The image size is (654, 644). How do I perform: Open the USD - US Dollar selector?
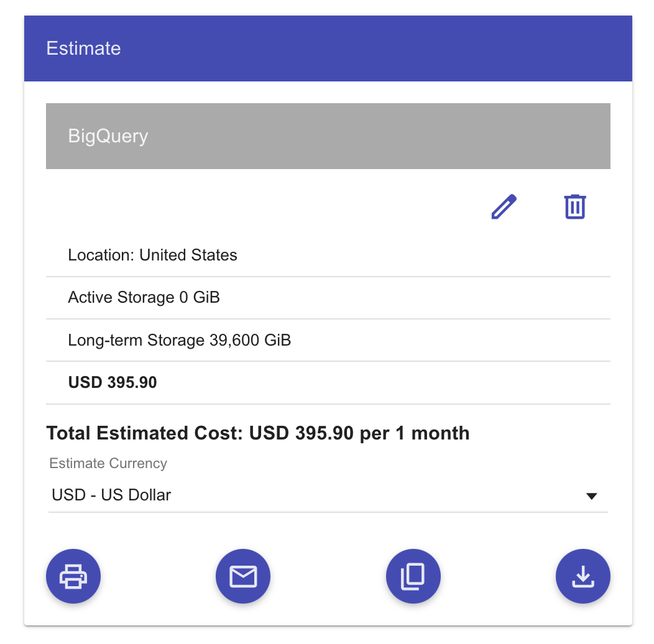(x=112, y=495)
